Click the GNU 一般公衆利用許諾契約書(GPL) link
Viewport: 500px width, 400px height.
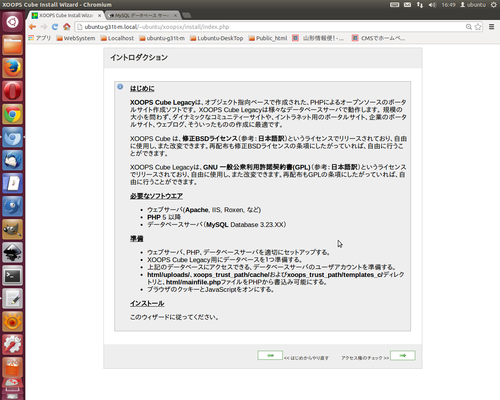(257, 167)
